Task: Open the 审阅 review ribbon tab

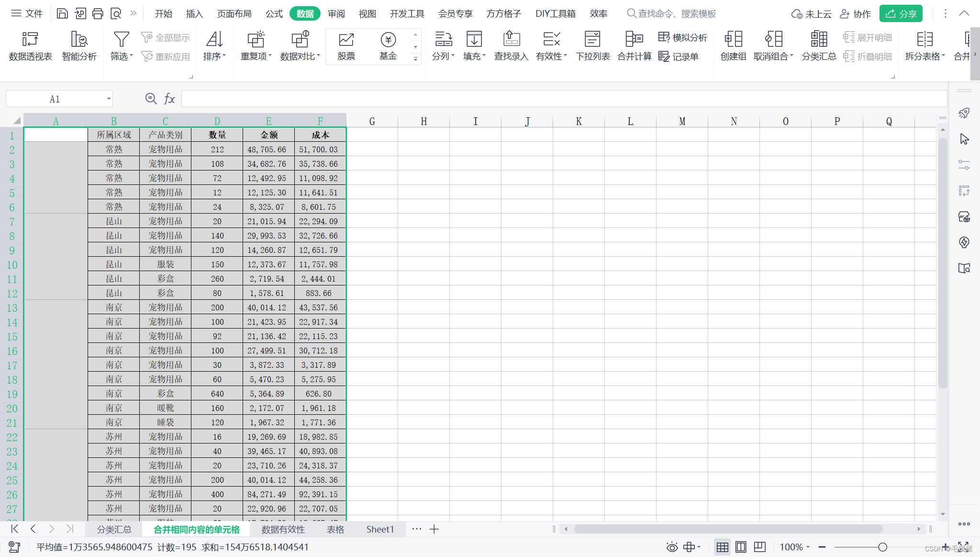Action: 336,13
